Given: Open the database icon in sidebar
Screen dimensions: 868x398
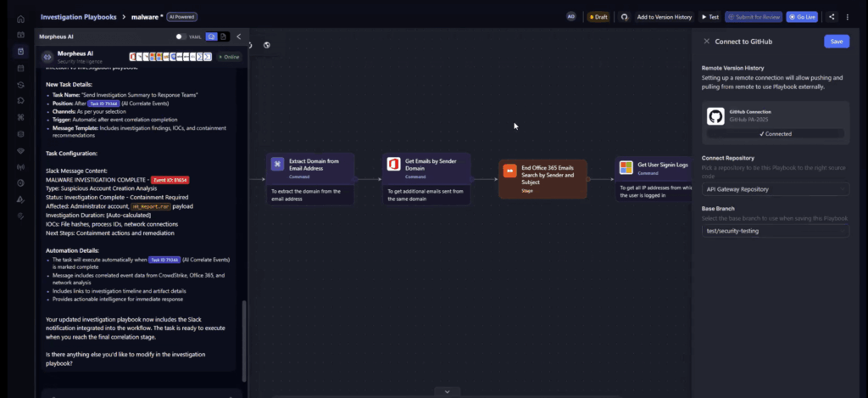Looking at the screenshot, I should (x=20, y=133).
